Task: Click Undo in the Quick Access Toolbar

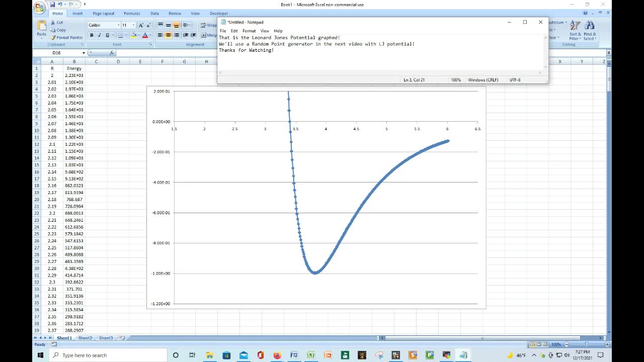Action: pyautogui.click(x=60, y=5)
